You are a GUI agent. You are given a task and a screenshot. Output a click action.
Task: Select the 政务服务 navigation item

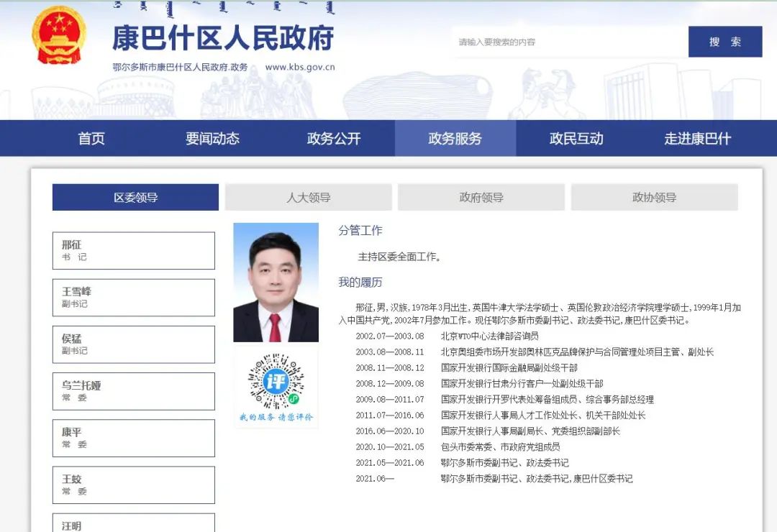pyautogui.click(x=455, y=139)
